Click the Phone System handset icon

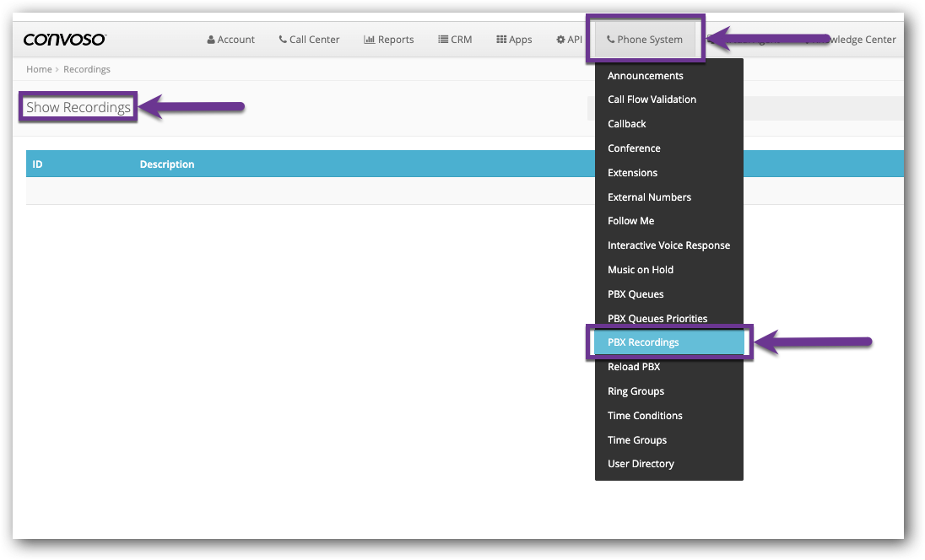pyautogui.click(x=610, y=40)
